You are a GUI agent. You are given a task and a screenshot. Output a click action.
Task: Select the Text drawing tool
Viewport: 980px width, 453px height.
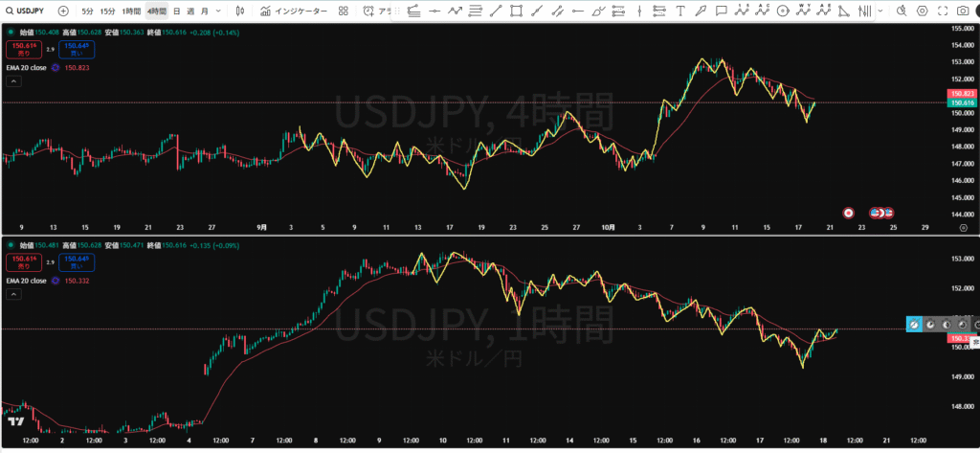(x=680, y=11)
